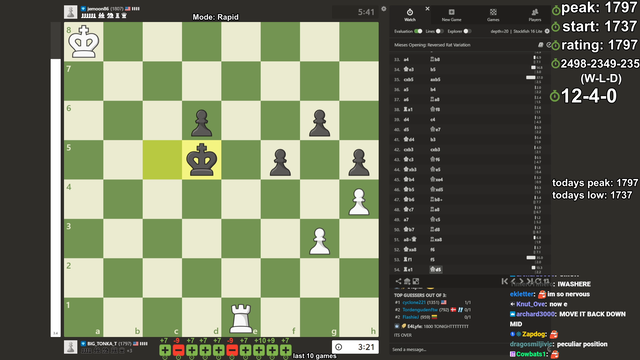This screenshot has width=640, height=360.
Task: Select white's move 33 a4 in the move list
Action: [406, 60]
